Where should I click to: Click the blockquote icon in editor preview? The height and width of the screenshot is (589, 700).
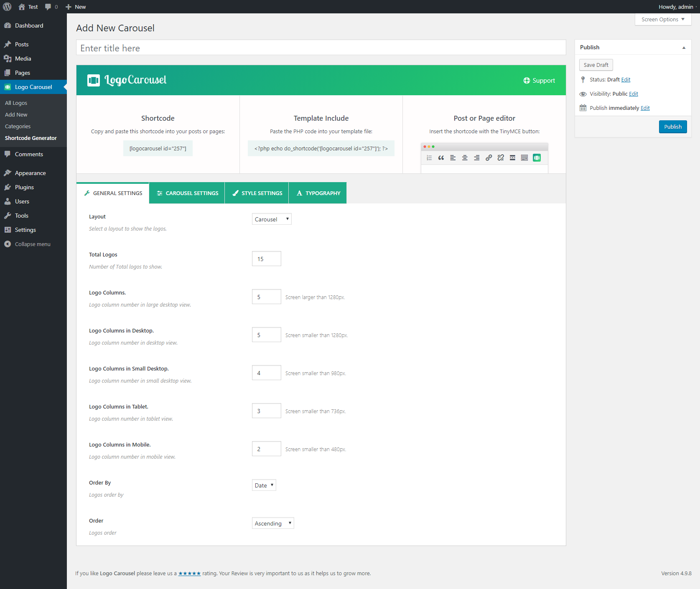441,157
